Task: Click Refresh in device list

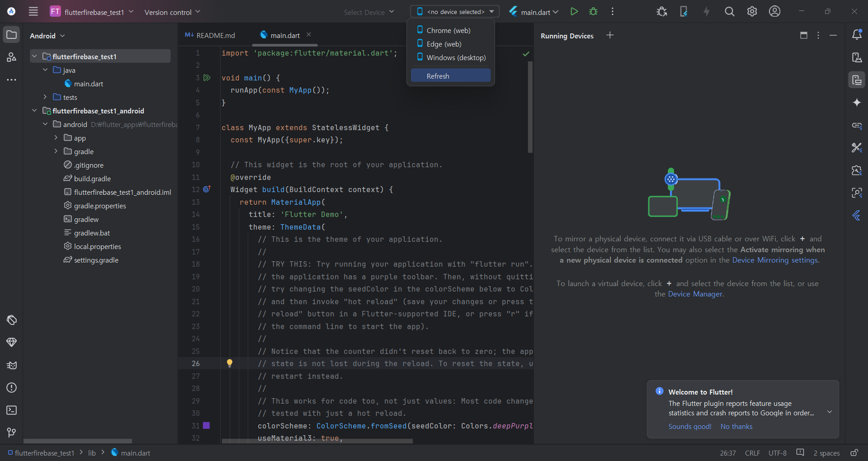Action: [x=451, y=76]
